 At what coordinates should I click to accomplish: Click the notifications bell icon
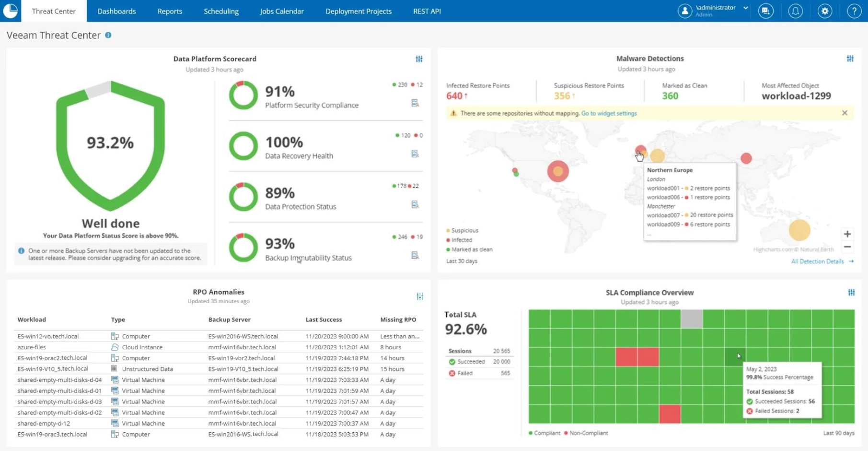click(x=795, y=11)
